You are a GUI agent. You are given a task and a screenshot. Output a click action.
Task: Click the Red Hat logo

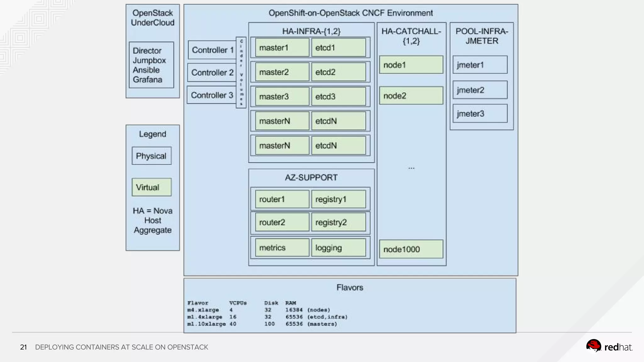pyautogui.click(x=609, y=347)
